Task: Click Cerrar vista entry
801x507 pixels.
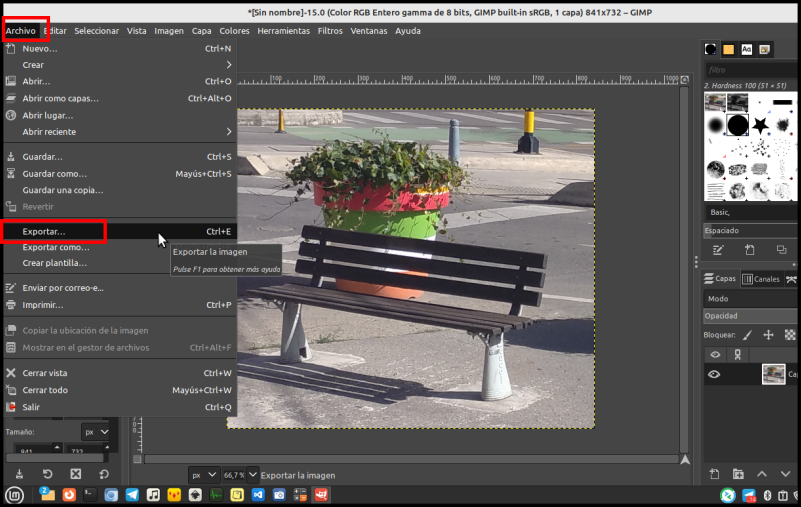Action: coord(120,373)
